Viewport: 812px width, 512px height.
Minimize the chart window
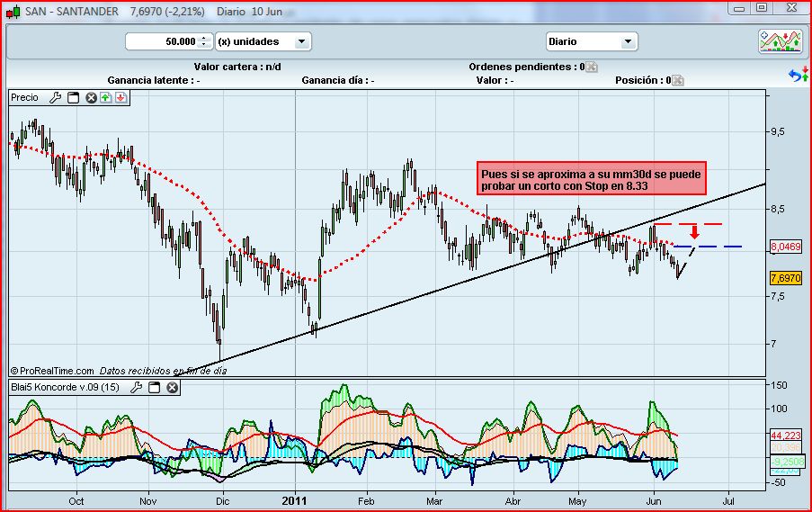[739, 8]
